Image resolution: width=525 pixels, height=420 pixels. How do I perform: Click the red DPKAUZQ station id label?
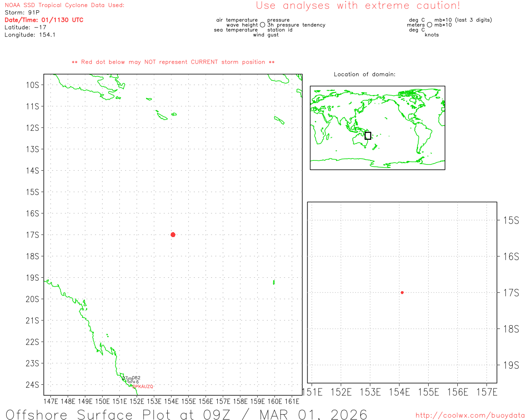143,387
